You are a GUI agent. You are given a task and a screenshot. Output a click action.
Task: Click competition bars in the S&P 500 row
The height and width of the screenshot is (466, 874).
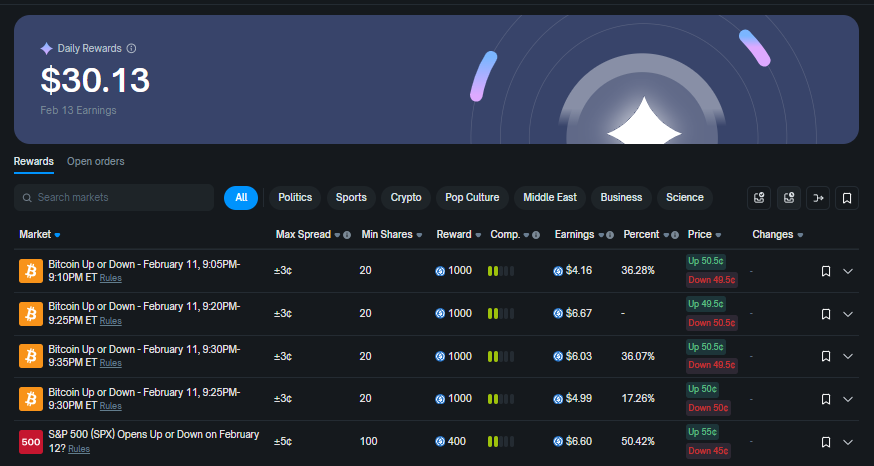click(x=501, y=442)
